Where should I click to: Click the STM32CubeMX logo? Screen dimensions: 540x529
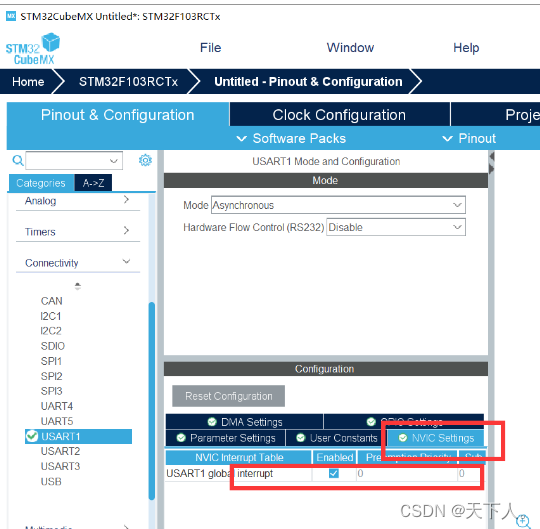tap(33, 49)
